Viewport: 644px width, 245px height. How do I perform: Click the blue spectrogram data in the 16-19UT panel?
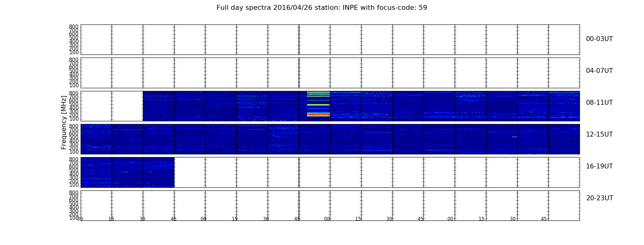[x=128, y=172]
